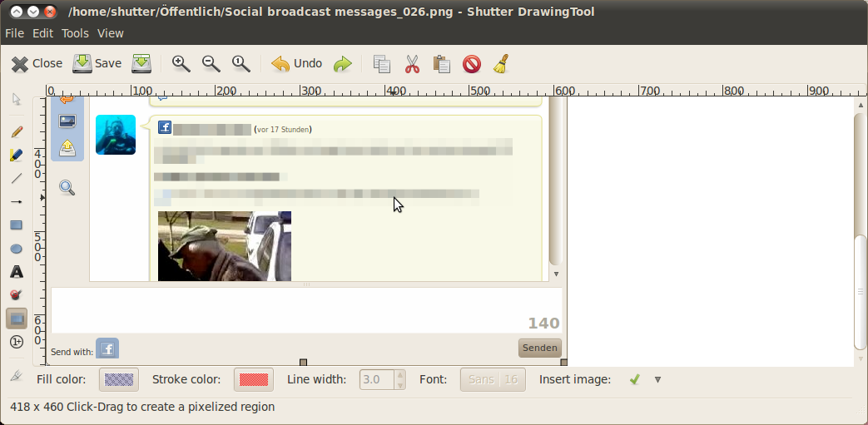
Task: Open the Font chooser showing Sans 16
Action: 493,379
